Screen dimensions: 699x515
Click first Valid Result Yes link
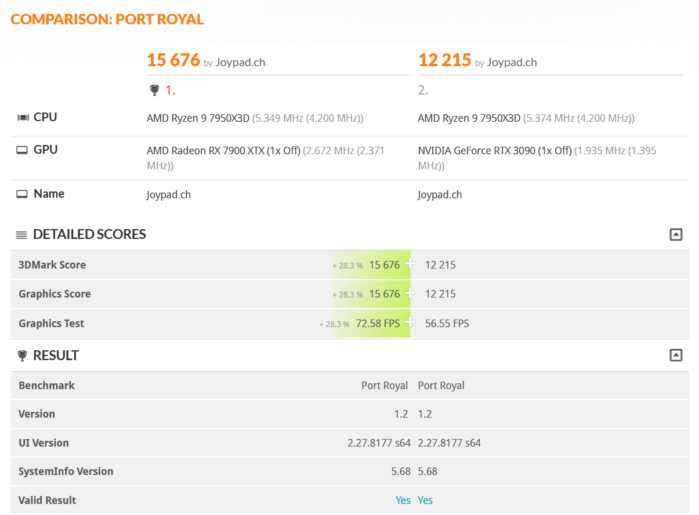point(403,500)
